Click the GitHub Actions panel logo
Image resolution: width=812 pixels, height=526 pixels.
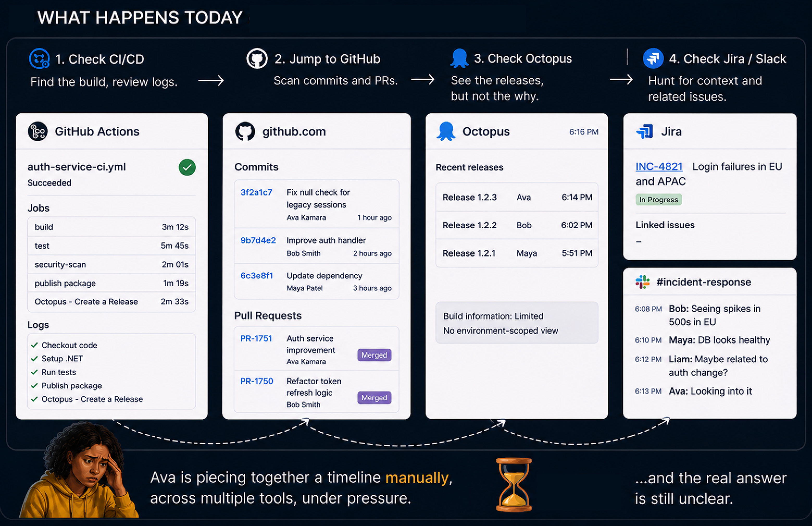click(x=38, y=131)
